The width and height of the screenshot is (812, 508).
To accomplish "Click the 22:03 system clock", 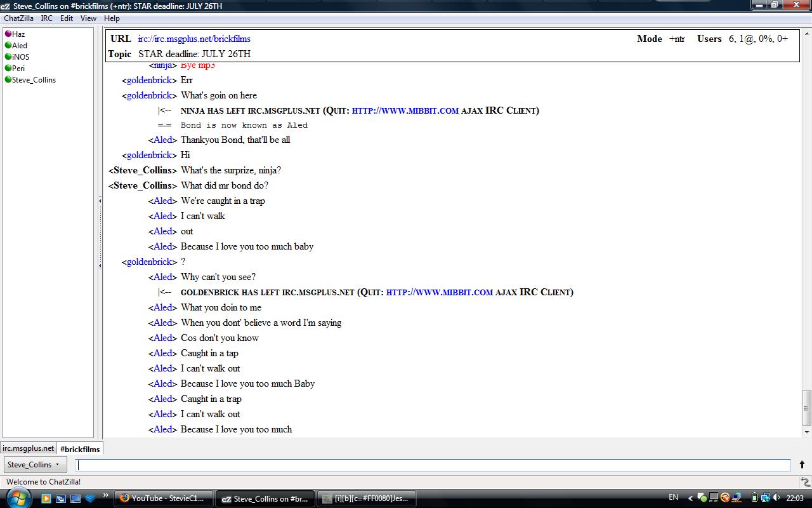I will pyautogui.click(x=795, y=498).
